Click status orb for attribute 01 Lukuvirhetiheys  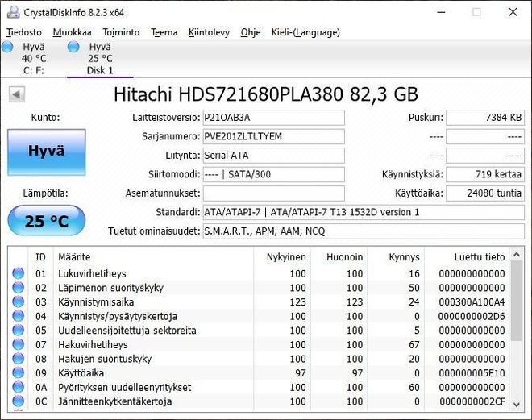click(19, 273)
